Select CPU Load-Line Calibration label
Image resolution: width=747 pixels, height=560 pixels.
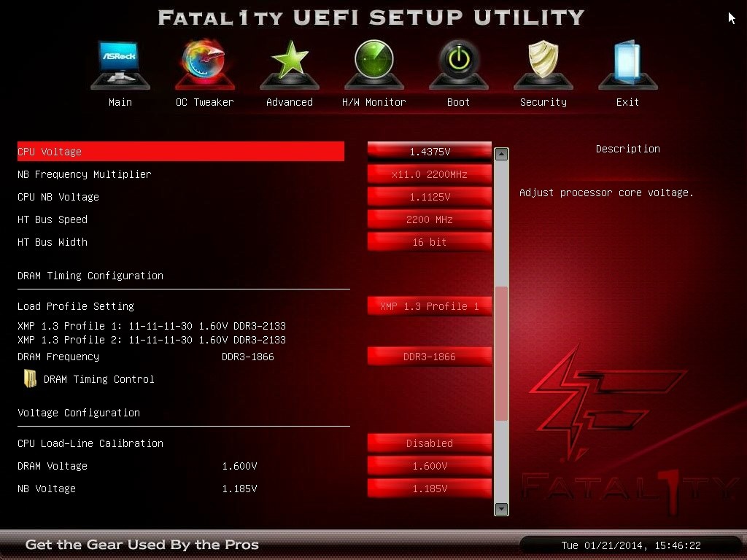(x=90, y=443)
